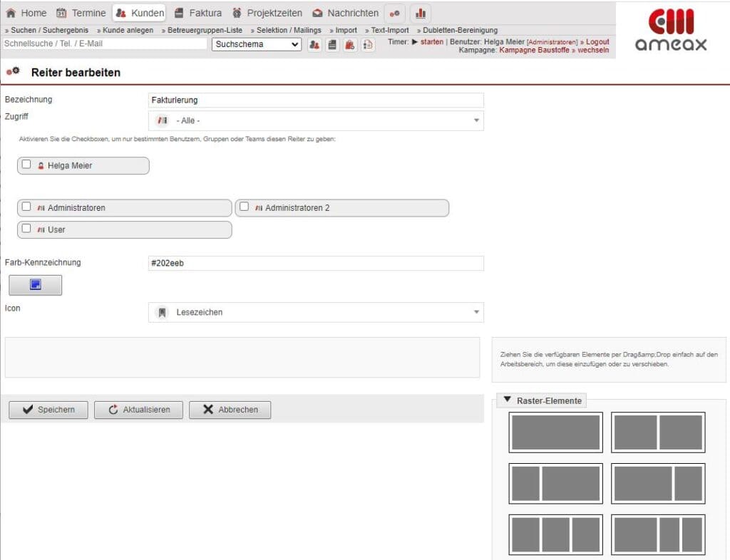Click the red shopping bag icon in toolbar
This screenshot has width=730, height=560.
coord(349,44)
